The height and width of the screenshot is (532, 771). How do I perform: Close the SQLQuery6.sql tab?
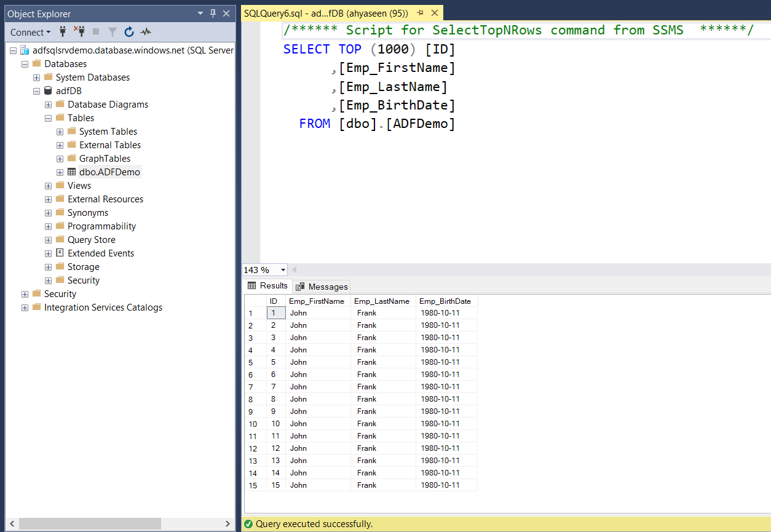[x=435, y=13]
